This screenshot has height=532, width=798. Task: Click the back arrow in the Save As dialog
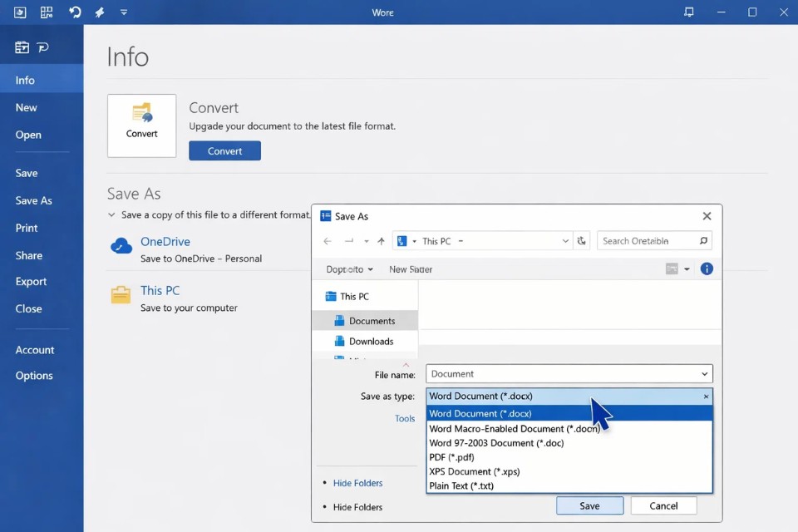coord(328,240)
